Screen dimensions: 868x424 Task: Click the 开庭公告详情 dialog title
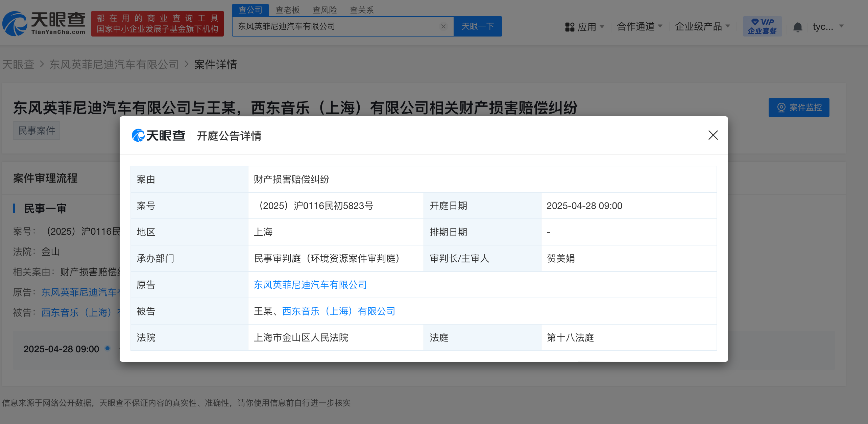click(229, 136)
